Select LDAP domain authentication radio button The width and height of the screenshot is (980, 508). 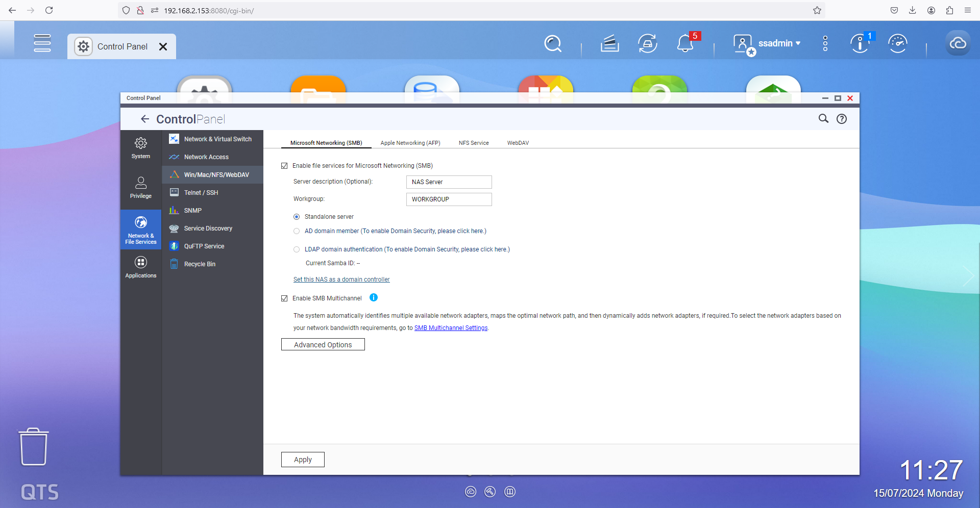pyautogui.click(x=297, y=249)
